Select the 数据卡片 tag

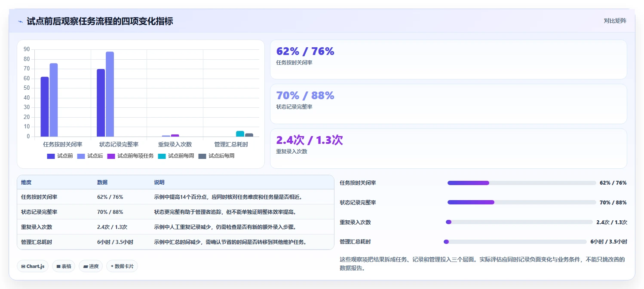point(122,266)
